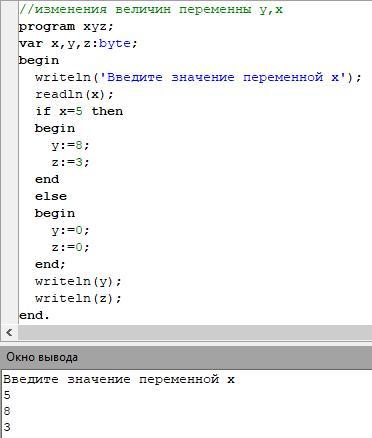Image resolution: width=372 pixels, height=438 pixels.
Task: Click the 'y:=8;' assignment
Action: point(70,145)
